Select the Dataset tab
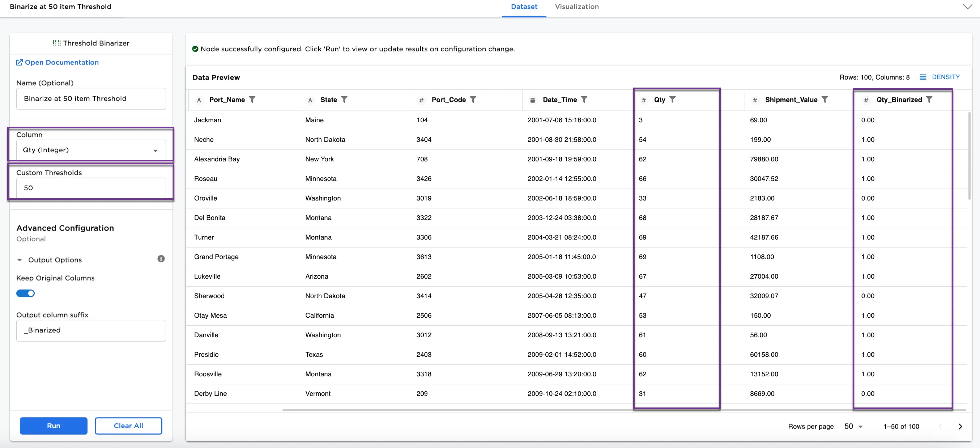This screenshot has width=980, height=448. (524, 7)
